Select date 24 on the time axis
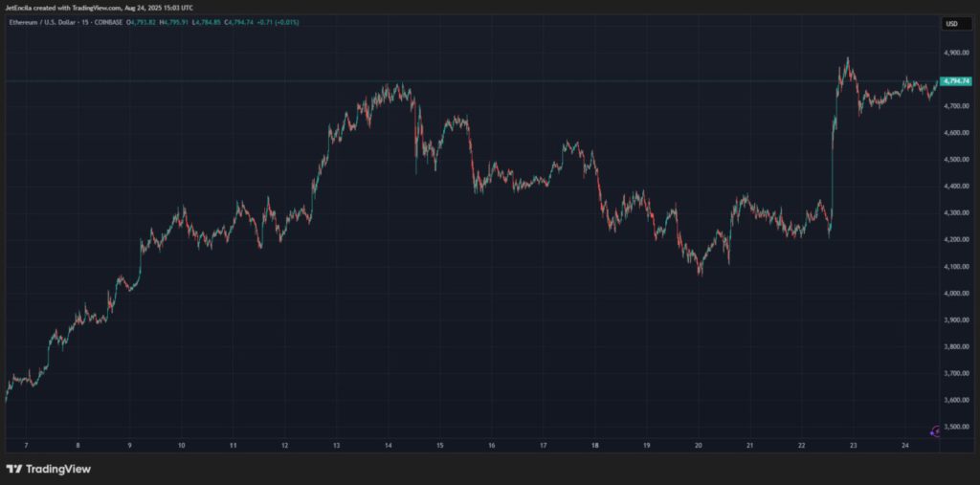This screenshot has height=485, width=980. click(905, 446)
